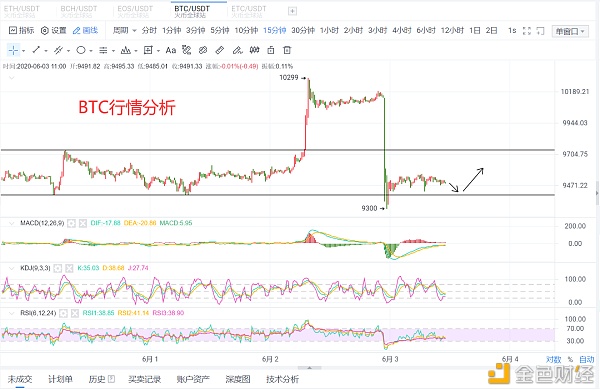Select the Aa text annotation tool
Viewport: 600px width, 390px height.
click(171, 50)
